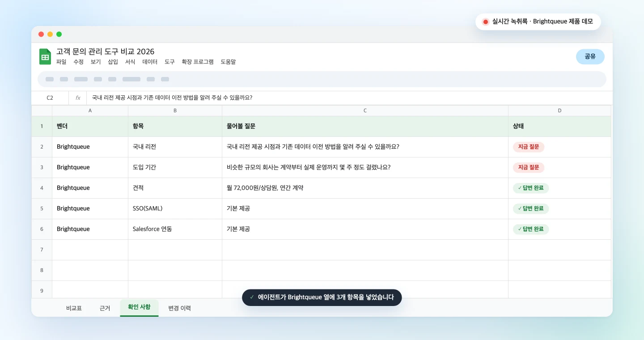Click the 상태 header cell

[559, 126]
